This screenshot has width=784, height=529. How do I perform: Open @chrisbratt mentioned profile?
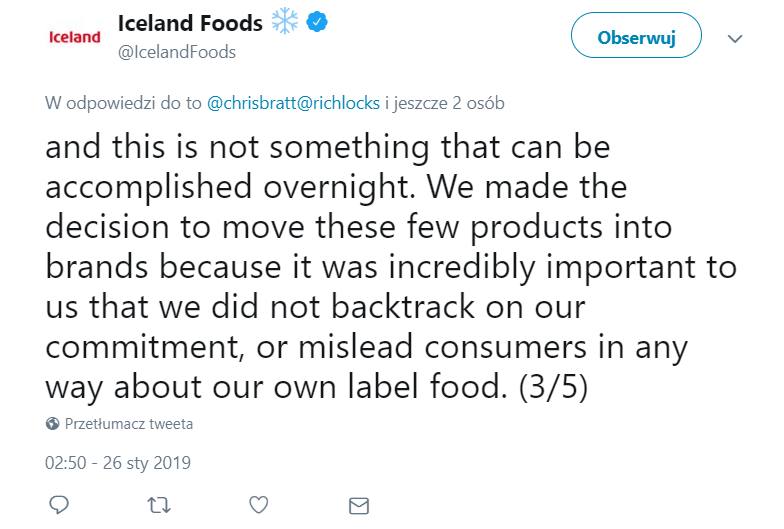point(258,103)
